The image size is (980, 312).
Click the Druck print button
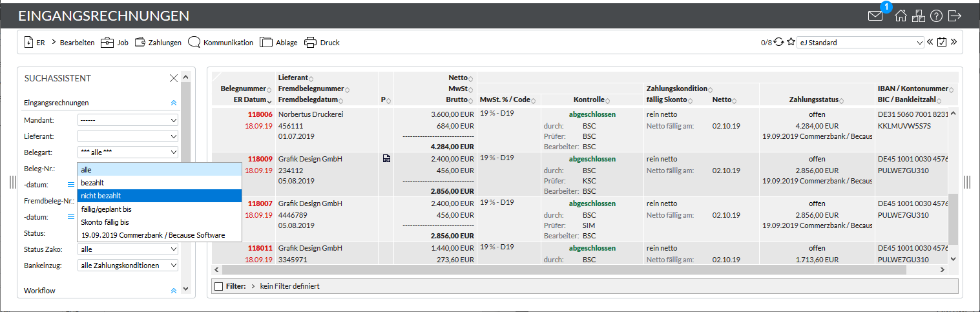[x=322, y=43]
